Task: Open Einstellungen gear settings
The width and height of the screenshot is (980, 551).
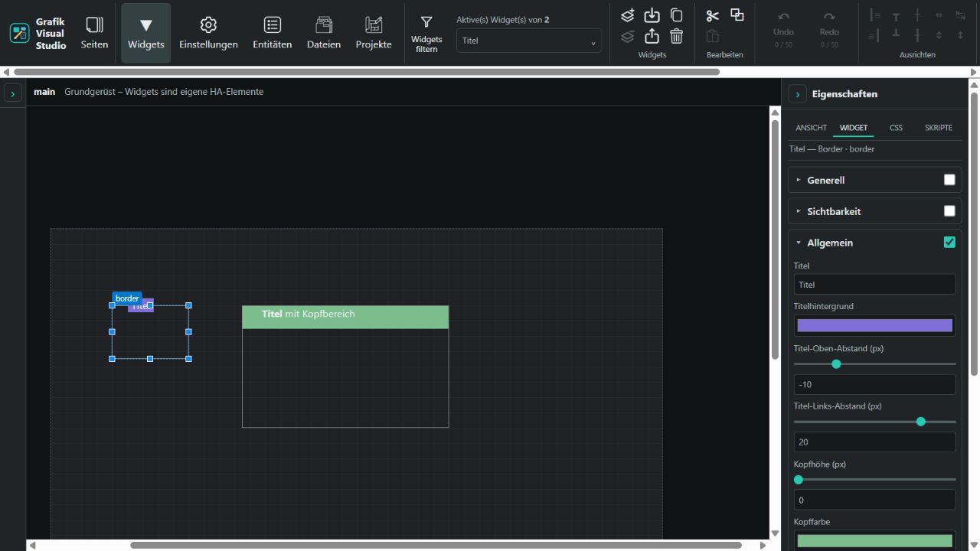Action: (x=208, y=33)
